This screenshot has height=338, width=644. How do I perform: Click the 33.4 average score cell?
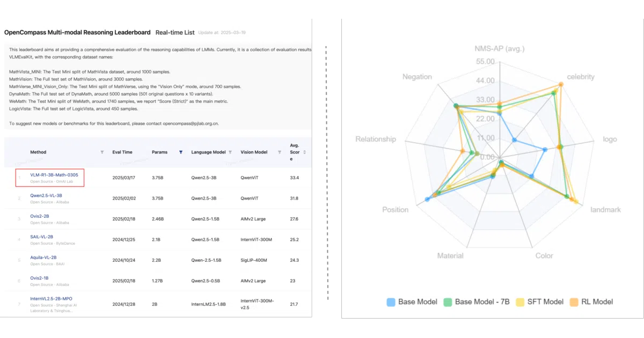(x=294, y=178)
